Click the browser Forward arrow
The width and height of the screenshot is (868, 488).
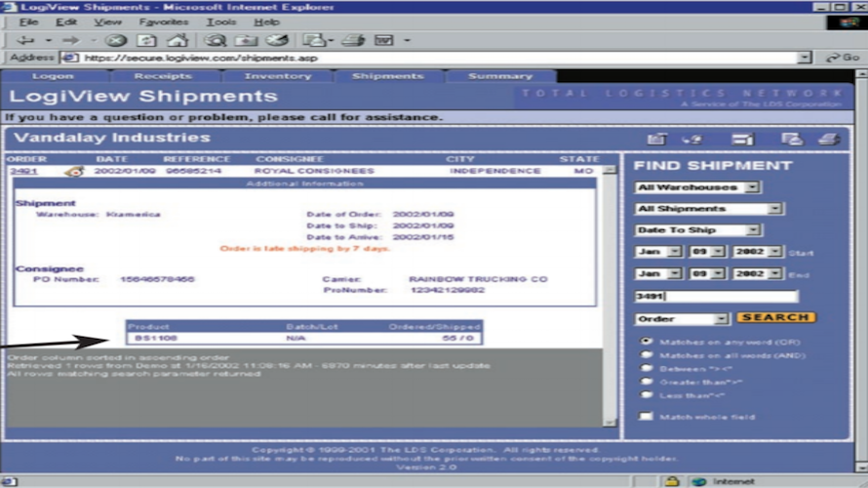70,40
